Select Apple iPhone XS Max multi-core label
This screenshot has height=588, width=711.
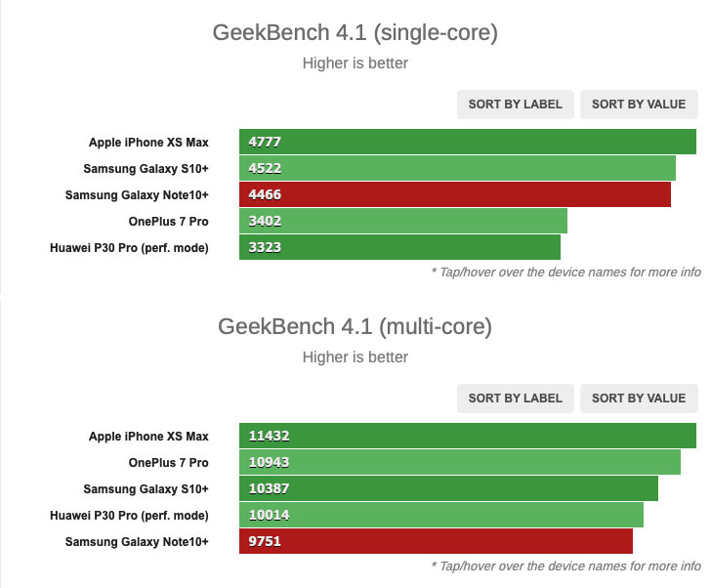pos(148,437)
